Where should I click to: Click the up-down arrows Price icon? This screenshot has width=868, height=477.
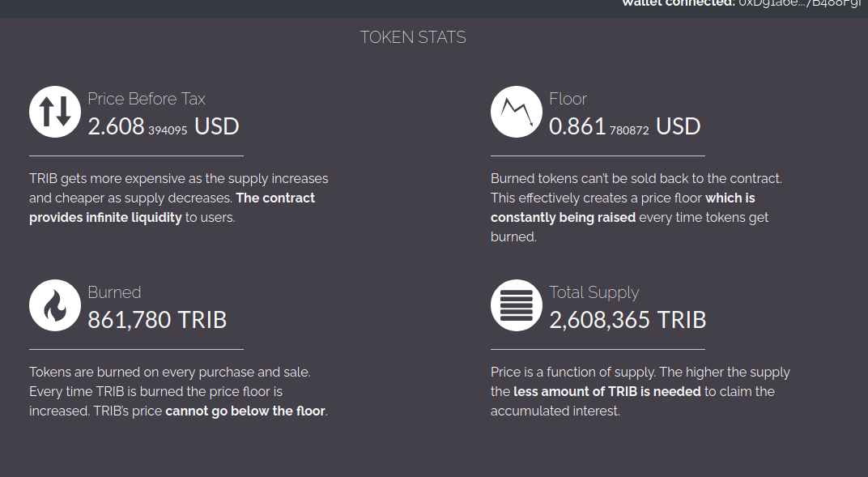55,112
